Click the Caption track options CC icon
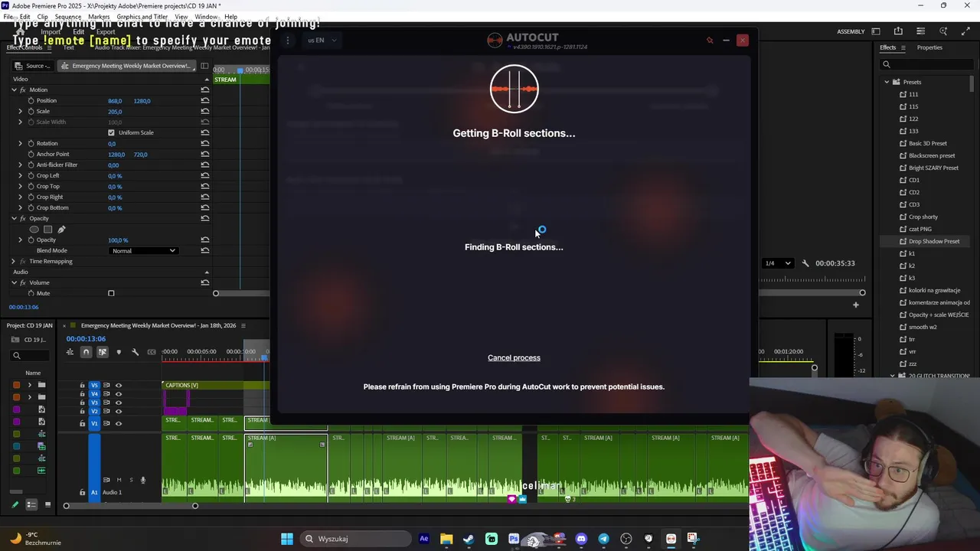Image resolution: width=980 pixels, height=551 pixels. point(151,352)
